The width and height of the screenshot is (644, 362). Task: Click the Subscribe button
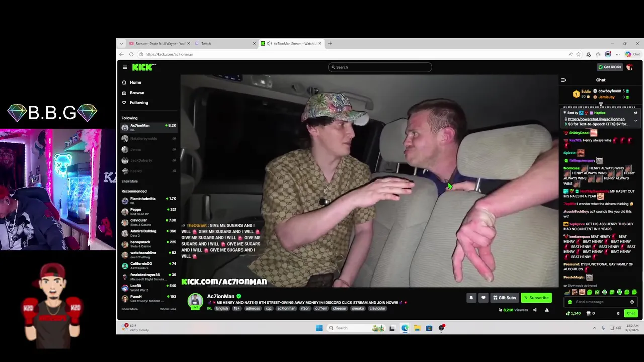(x=536, y=298)
